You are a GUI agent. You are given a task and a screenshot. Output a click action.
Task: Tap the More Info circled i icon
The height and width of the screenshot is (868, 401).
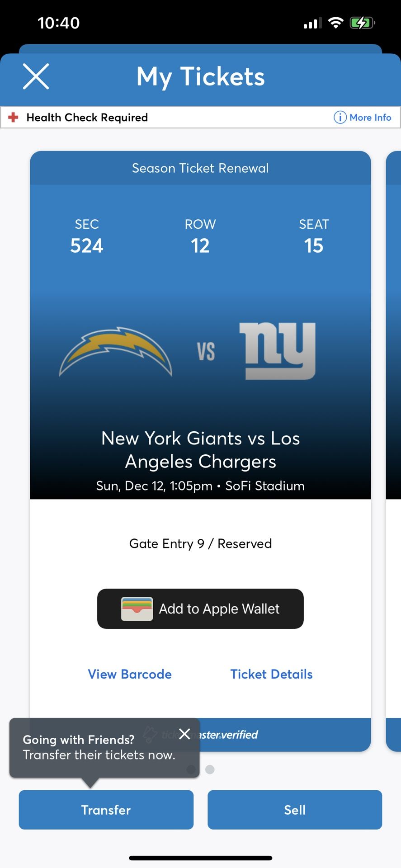[340, 118]
